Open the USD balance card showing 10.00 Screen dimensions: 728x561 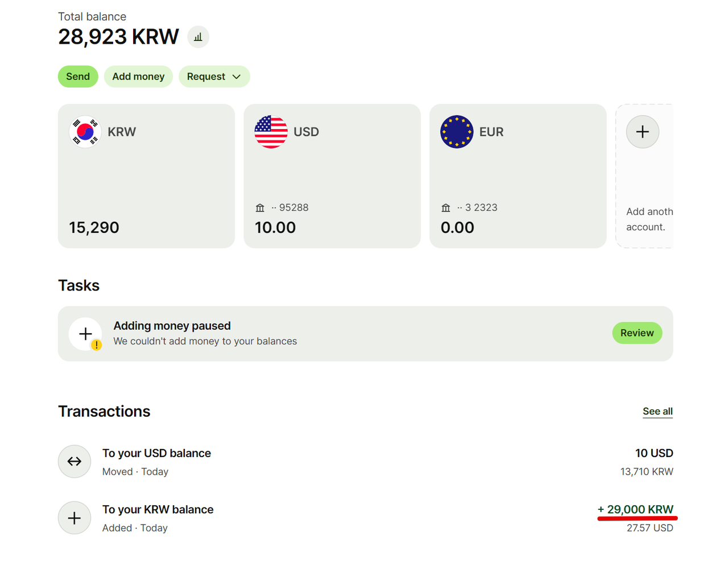pos(332,176)
